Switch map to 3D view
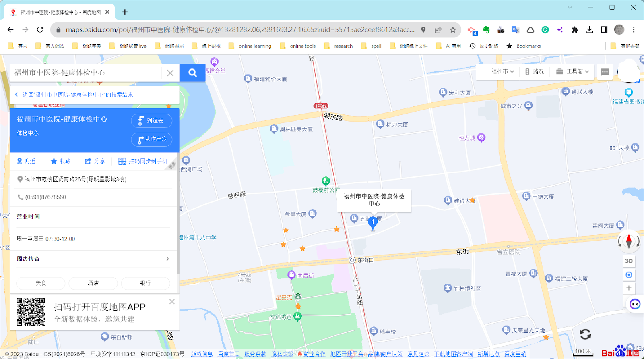Screen dimensions: 644x359 629,261
